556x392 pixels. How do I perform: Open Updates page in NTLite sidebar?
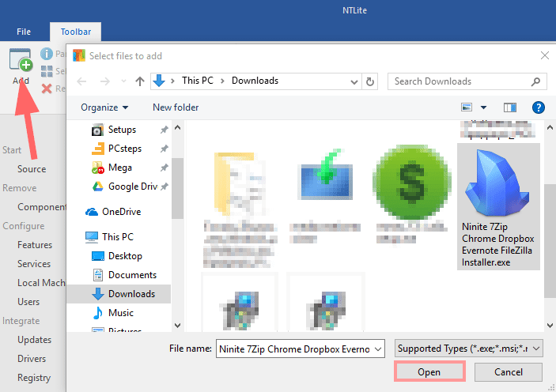pos(34,340)
